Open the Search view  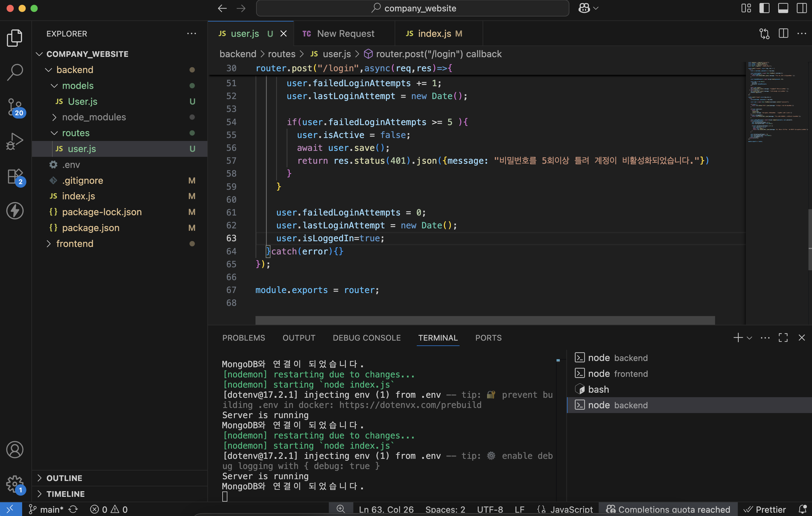(x=15, y=72)
